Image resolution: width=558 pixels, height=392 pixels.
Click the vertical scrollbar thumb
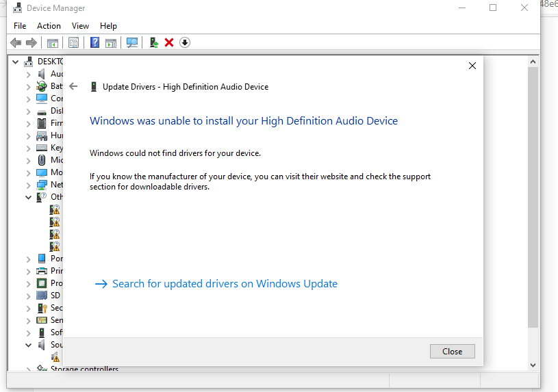533,198
